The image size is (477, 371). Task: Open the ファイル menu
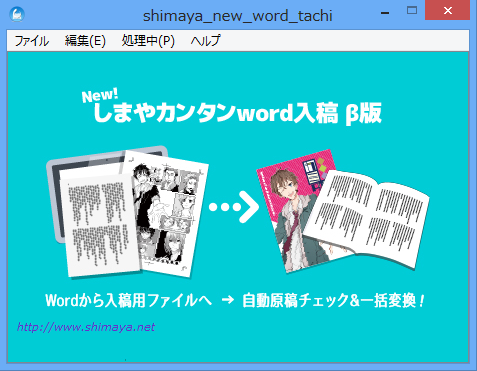[x=32, y=41]
